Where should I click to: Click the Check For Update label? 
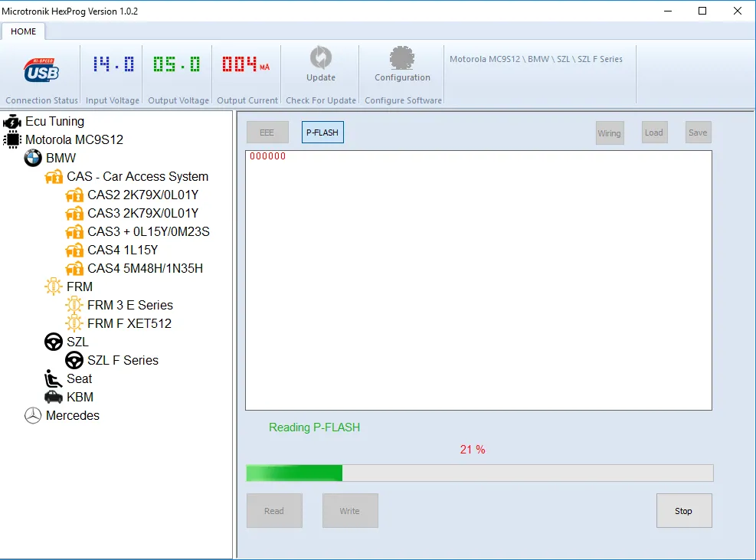click(321, 100)
